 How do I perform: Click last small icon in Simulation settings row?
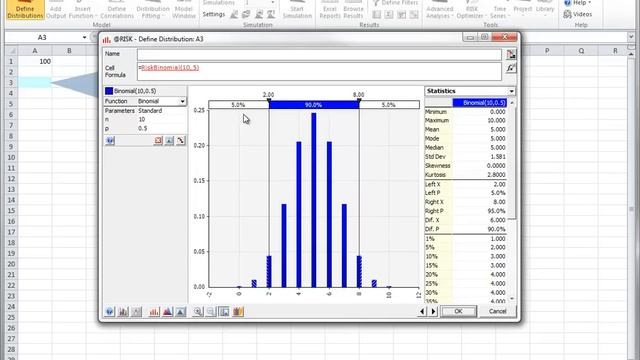pos(271,15)
